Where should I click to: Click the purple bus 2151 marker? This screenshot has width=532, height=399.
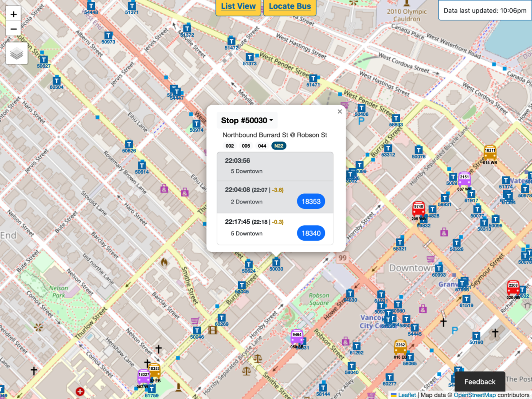tap(464, 179)
